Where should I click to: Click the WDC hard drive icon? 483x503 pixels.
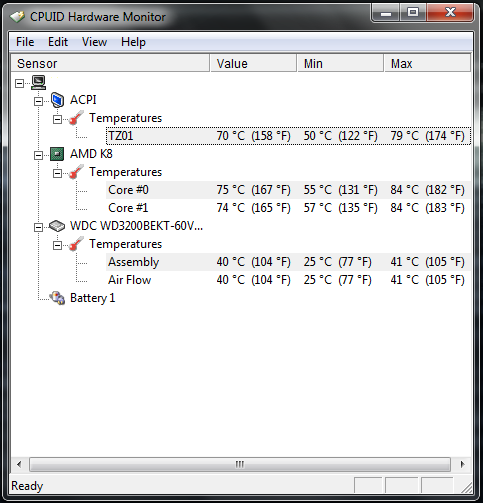(x=57, y=226)
